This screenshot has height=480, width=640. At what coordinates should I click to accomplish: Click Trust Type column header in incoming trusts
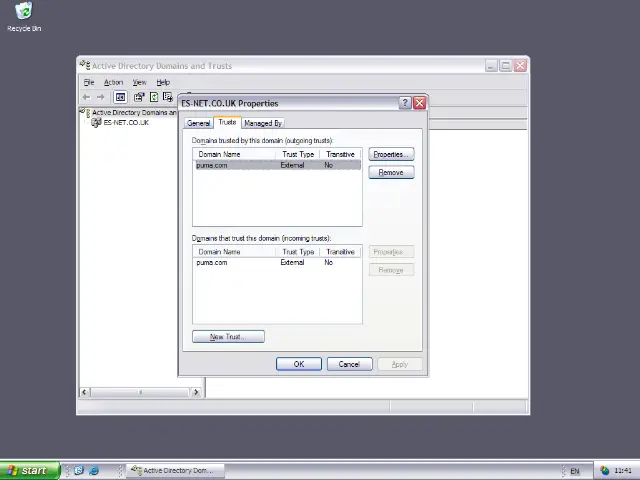pos(298,252)
